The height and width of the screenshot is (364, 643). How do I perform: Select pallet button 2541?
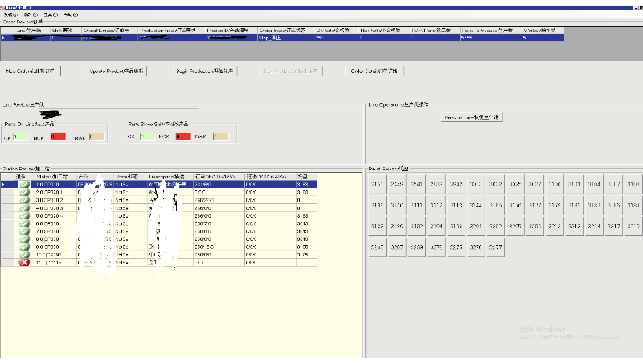(x=416, y=185)
